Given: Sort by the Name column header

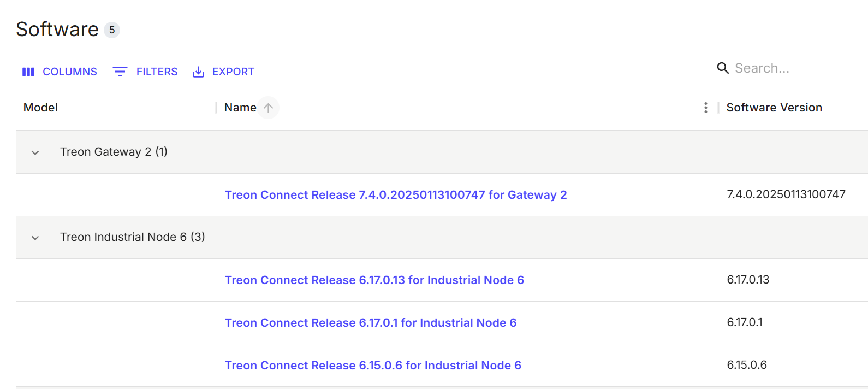Looking at the screenshot, I should (240, 108).
